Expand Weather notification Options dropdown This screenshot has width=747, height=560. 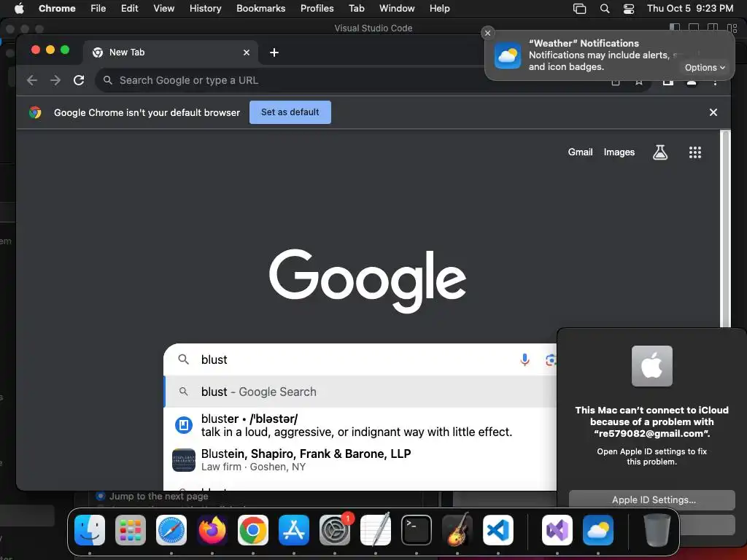[705, 68]
